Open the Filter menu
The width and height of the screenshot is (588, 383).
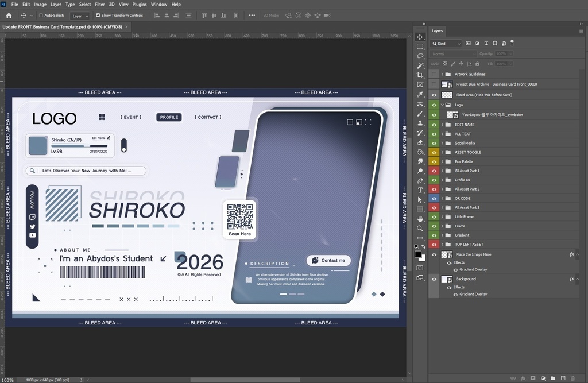pyautogui.click(x=100, y=5)
